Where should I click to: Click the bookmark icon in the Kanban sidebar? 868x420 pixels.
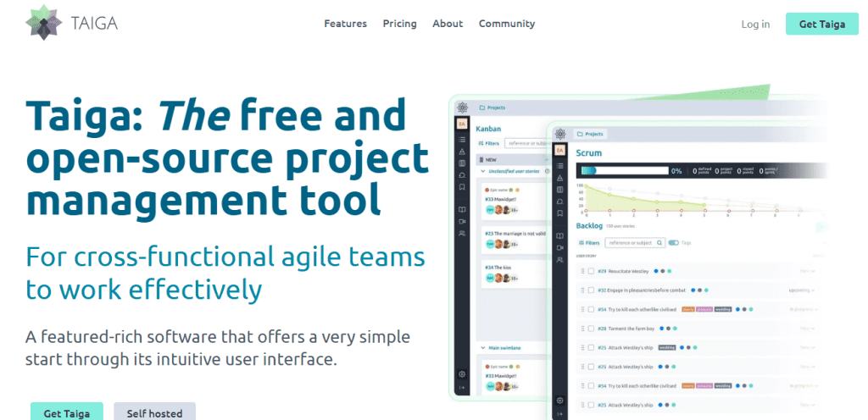462,187
